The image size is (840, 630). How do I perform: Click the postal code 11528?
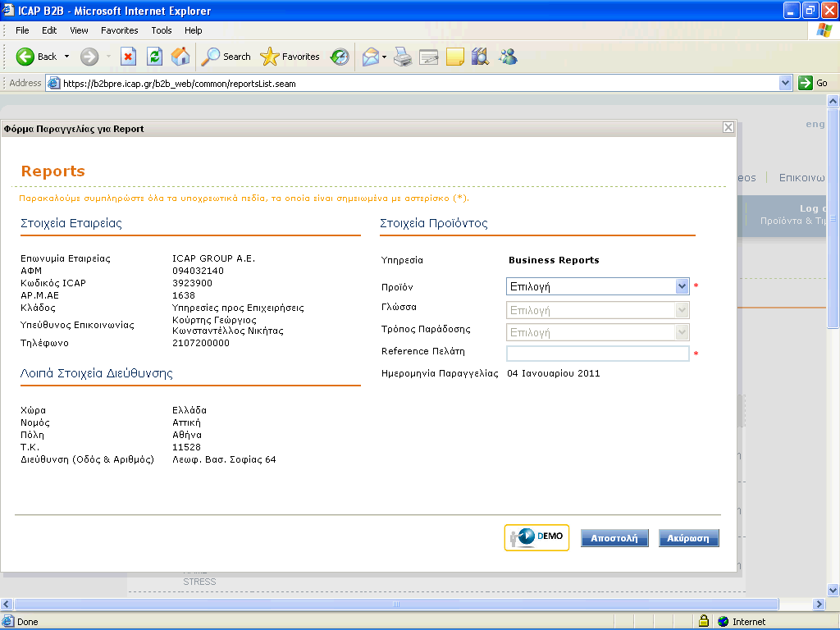click(186, 447)
